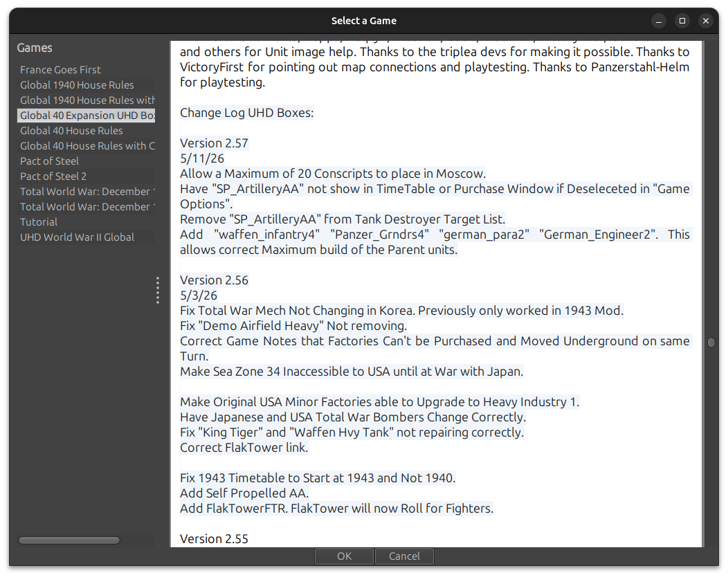Viewport: 728px width, 577px height.
Task: Click the Change Log UHD Boxes line
Action: point(247,113)
